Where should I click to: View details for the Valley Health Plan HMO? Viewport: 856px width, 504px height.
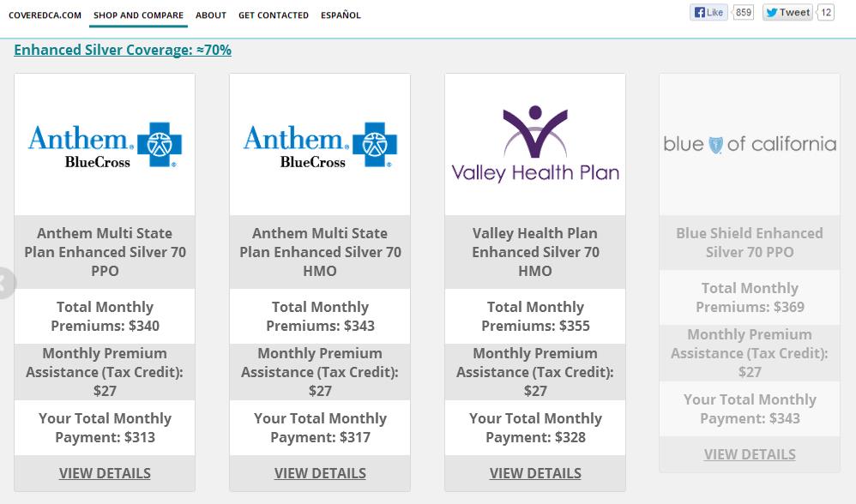535,473
